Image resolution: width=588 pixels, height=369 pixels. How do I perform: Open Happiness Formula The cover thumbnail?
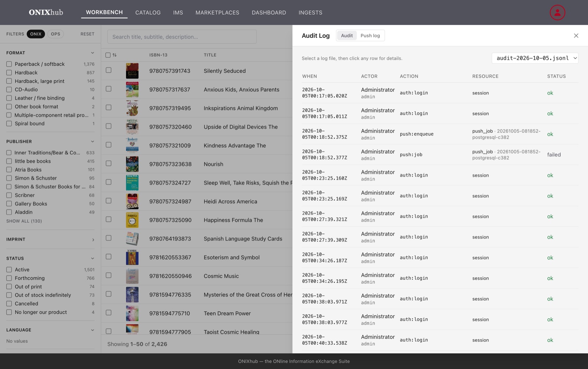click(x=132, y=220)
